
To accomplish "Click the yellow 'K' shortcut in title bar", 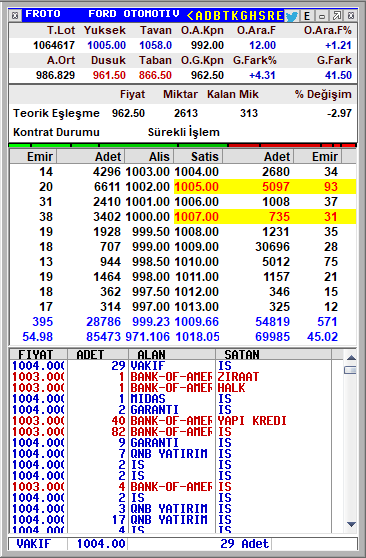I will click(235, 16).
